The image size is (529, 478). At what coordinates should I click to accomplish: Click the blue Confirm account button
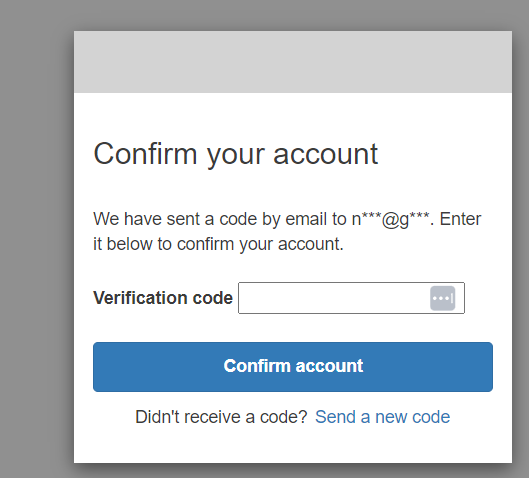(293, 367)
